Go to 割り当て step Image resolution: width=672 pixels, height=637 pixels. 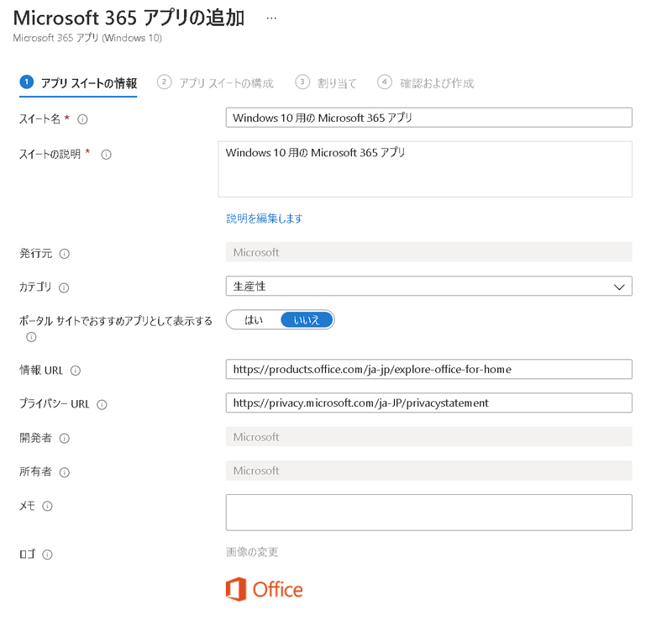326,82
